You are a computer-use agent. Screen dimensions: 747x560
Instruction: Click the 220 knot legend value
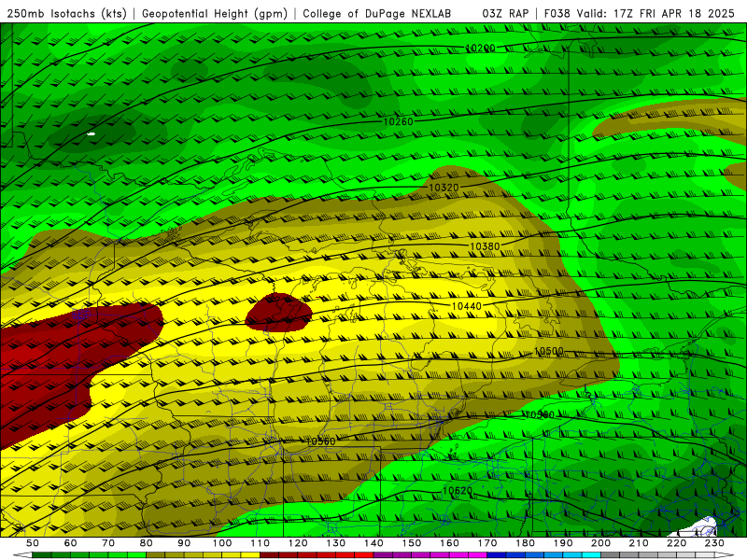tap(676, 543)
